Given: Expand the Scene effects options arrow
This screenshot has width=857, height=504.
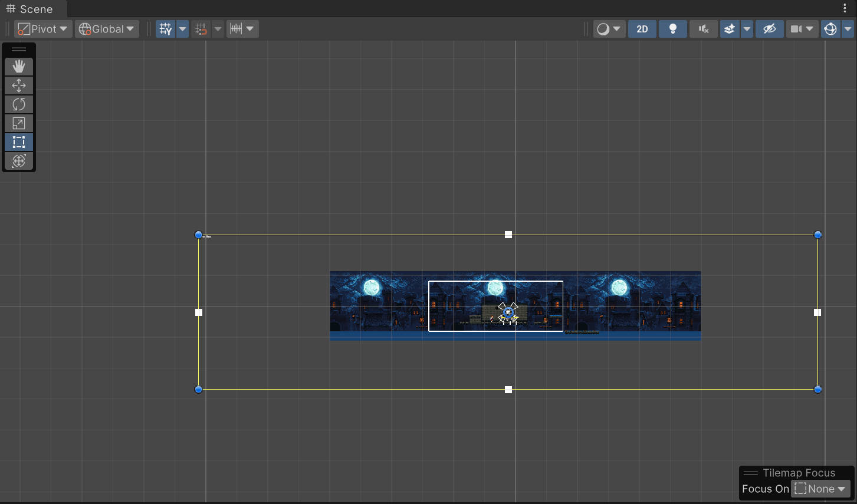Looking at the screenshot, I should pyautogui.click(x=747, y=29).
